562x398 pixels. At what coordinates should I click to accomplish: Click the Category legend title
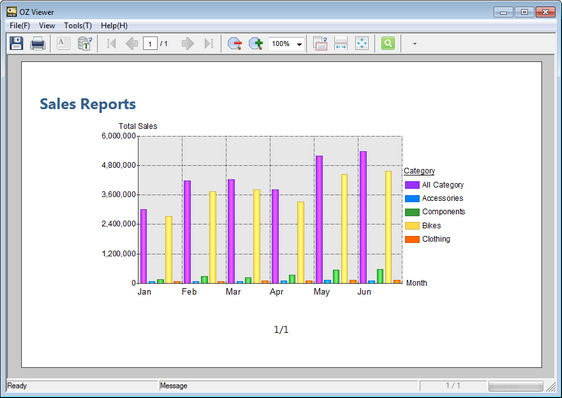click(x=419, y=171)
